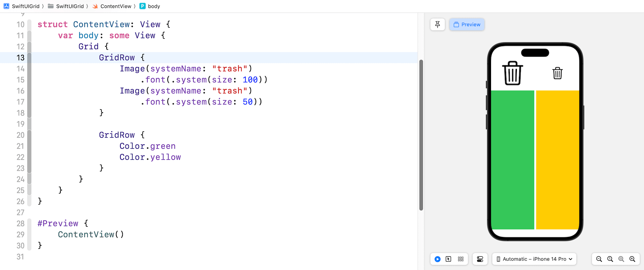Zoom preview to actual size
The width and height of the screenshot is (644, 270).
(610, 259)
